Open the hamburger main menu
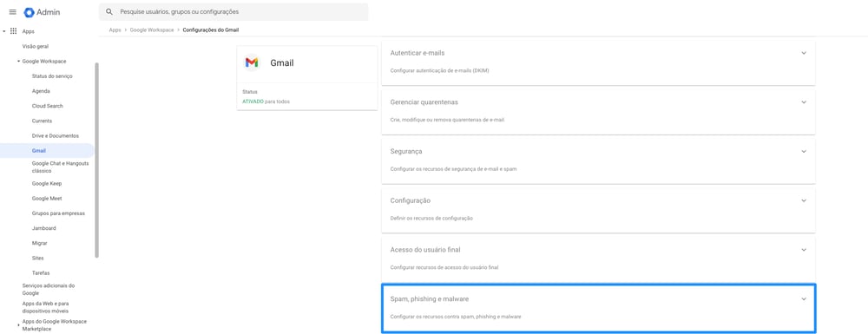The width and height of the screenshot is (868, 334). click(13, 12)
